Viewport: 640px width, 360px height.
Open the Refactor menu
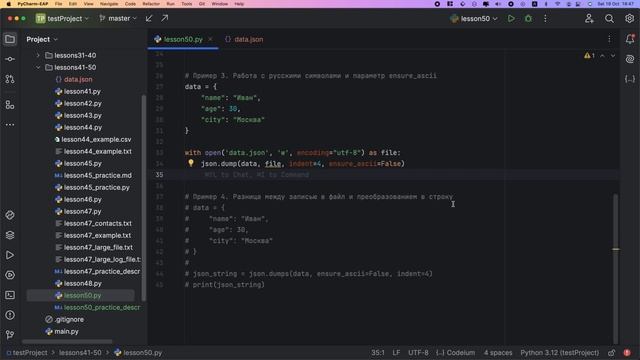pos(151,4)
